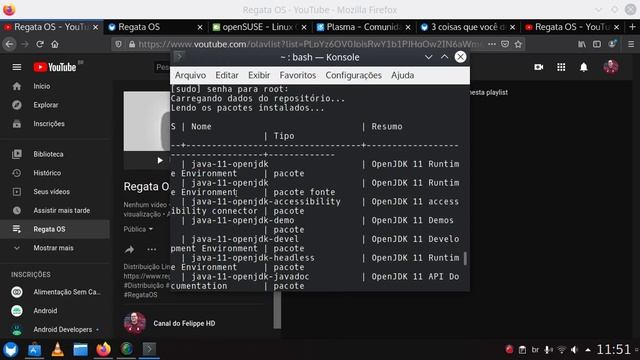Toggle Firefox sidebar view icon
Viewport: 640px width, 360px height.
(597, 44)
